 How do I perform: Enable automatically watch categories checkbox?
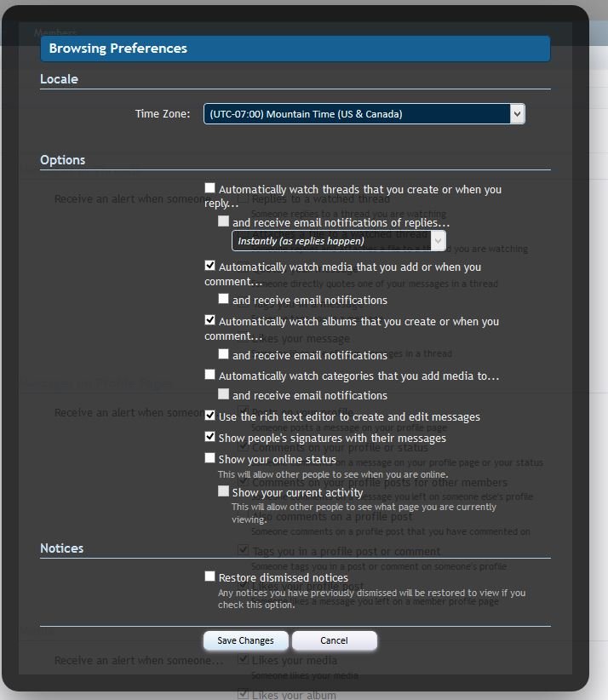209,375
